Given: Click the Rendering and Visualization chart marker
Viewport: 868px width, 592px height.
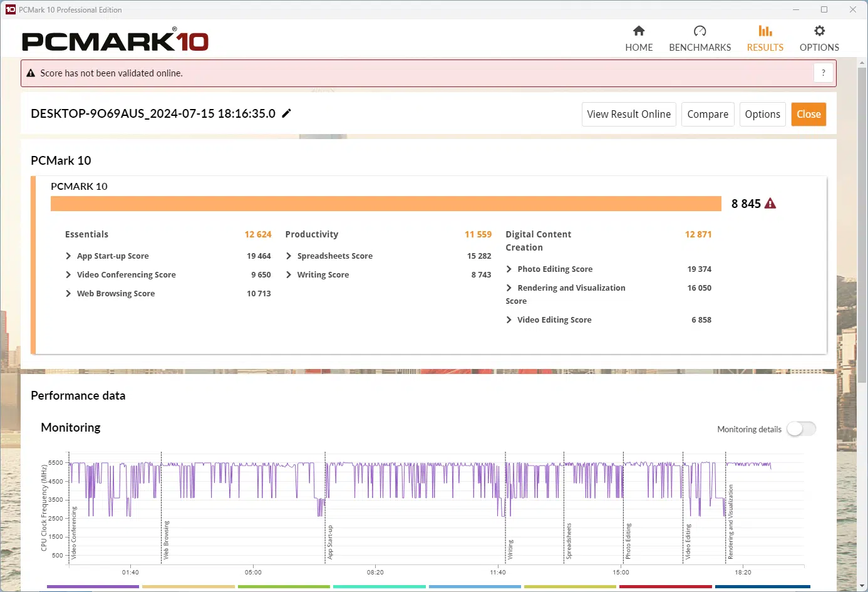Looking at the screenshot, I should [730, 521].
